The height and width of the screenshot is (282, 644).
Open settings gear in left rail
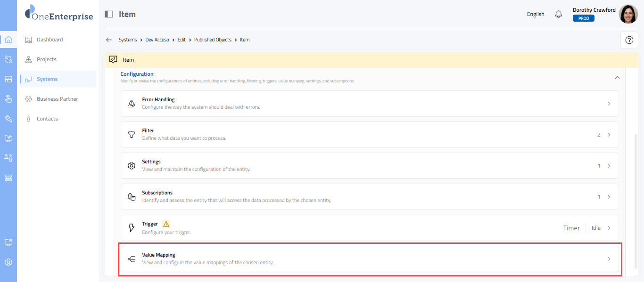8,262
